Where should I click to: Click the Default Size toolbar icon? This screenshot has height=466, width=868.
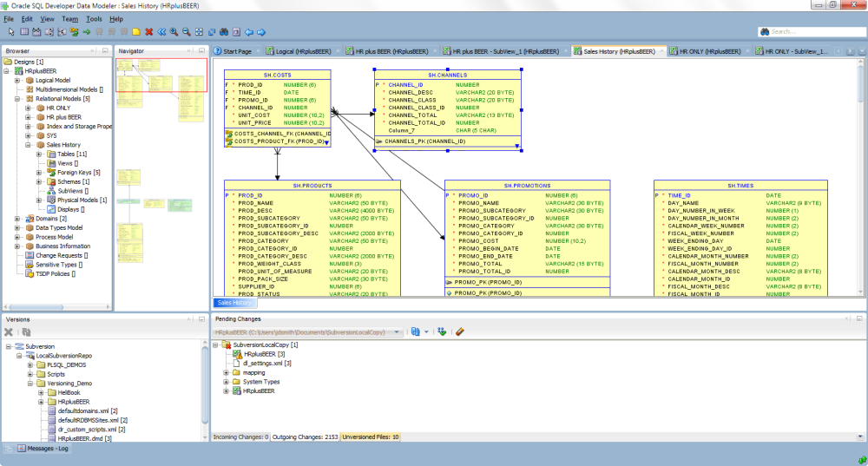212,32
